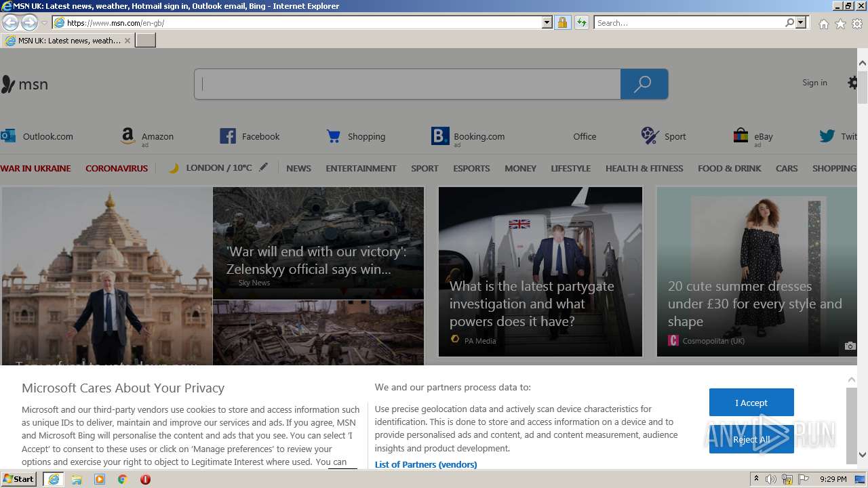868x488 pixels.
Task: Open the IE Home icon
Action: 823,24
